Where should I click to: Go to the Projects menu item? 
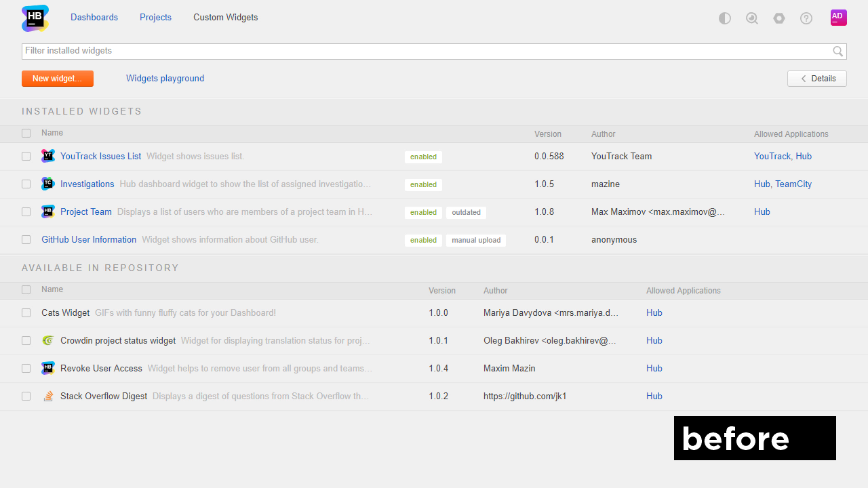click(155, 18)
